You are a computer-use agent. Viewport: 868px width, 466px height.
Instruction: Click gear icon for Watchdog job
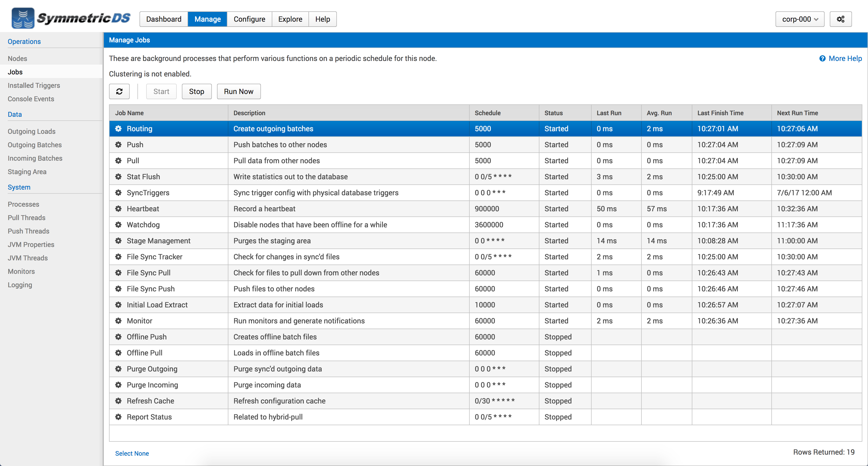click(x=118, y=225)
